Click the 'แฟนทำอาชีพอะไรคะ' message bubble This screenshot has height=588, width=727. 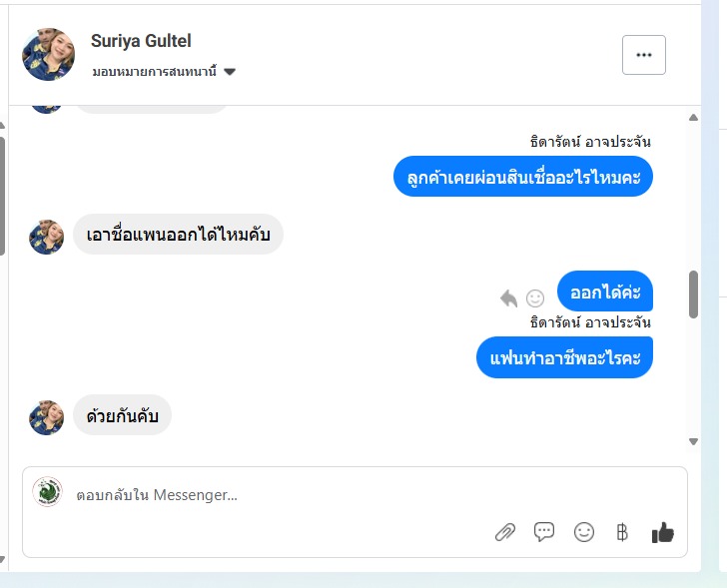564,357
